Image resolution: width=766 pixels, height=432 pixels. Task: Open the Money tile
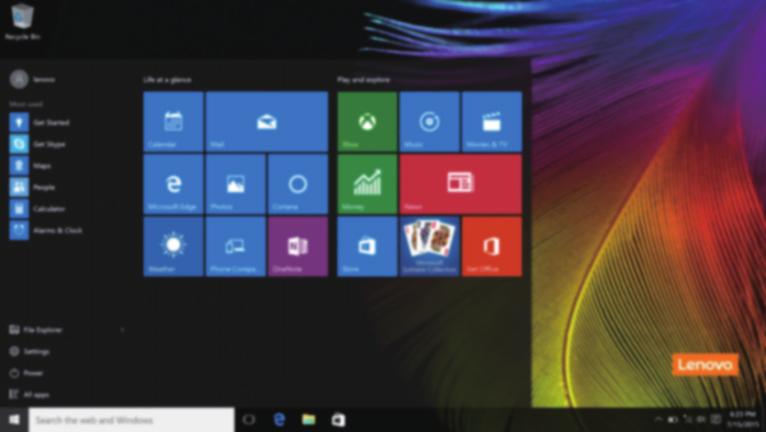(x=367, y=184)
